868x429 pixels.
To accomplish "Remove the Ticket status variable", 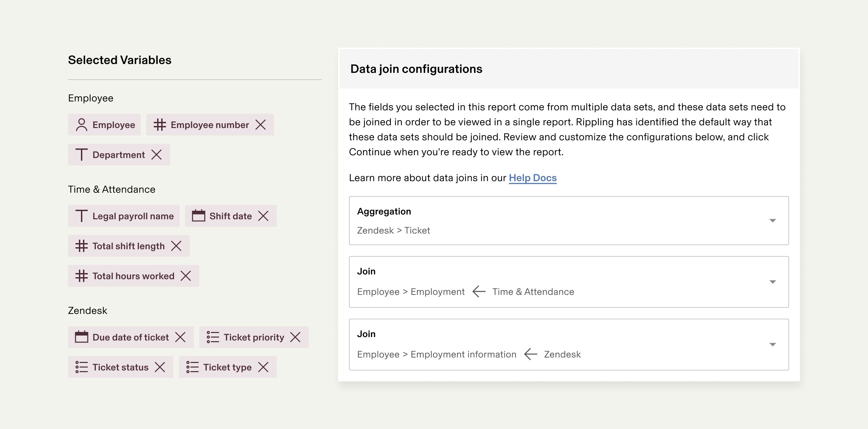I will [160, 367].
